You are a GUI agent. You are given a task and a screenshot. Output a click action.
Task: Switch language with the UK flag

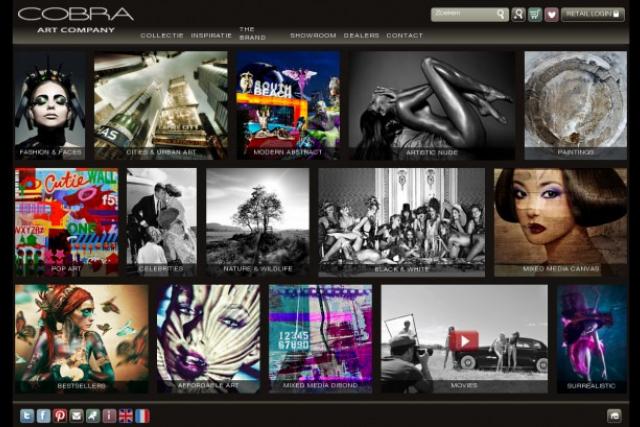[126, 415]
